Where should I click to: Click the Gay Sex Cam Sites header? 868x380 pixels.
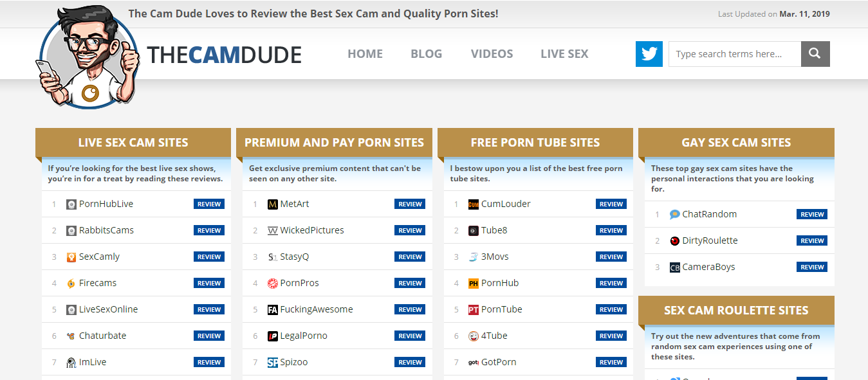[736, 143]
